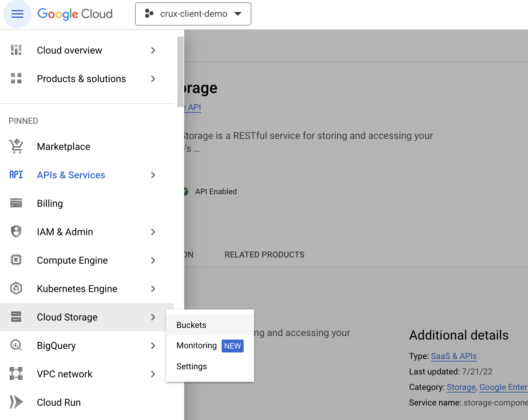Click the Compute Engine chip icon

click(16, 260)
